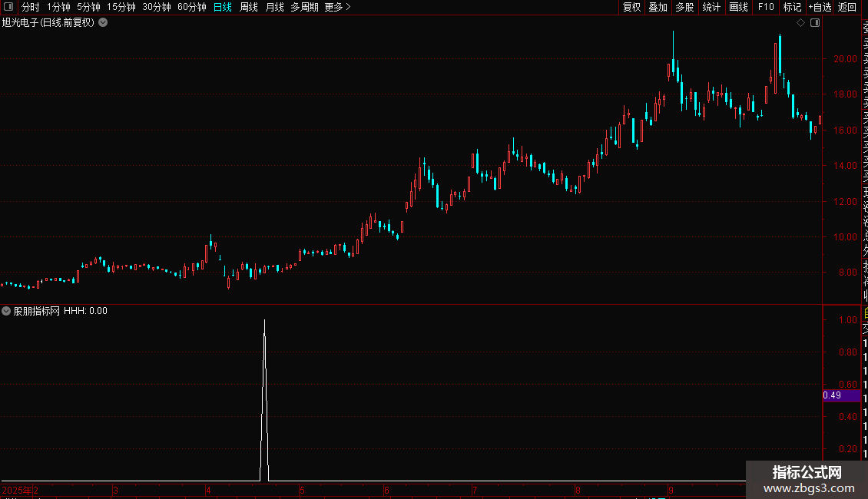Screen dimensions: 868x499
Task: Click the diamond icon above chart
Action: pos(800,23)
